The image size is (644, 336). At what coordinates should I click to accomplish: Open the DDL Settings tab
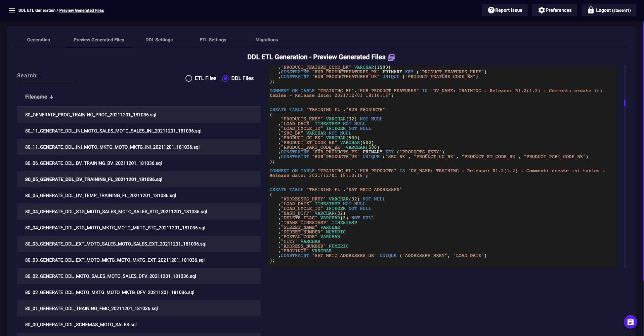[159, 40]
